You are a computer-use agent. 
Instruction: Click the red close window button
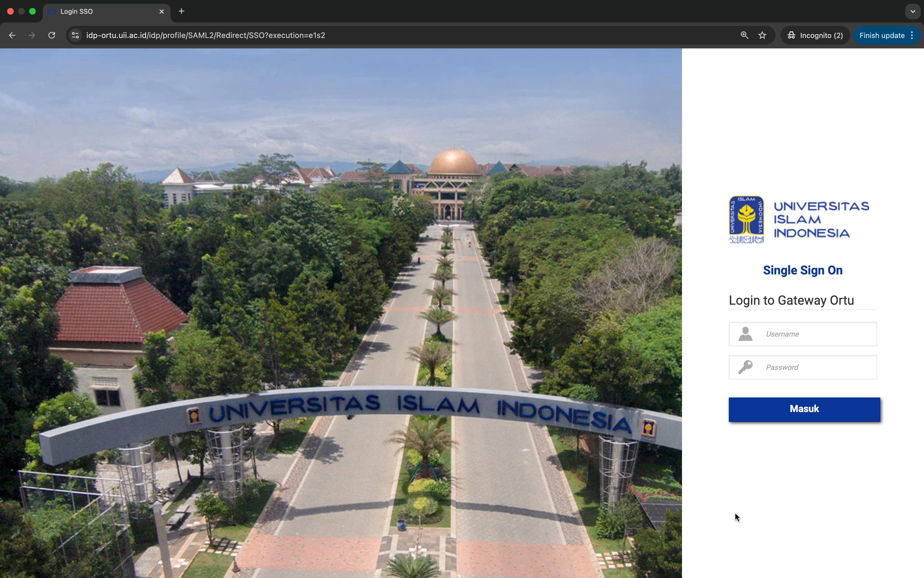click(x=11, y=11)
